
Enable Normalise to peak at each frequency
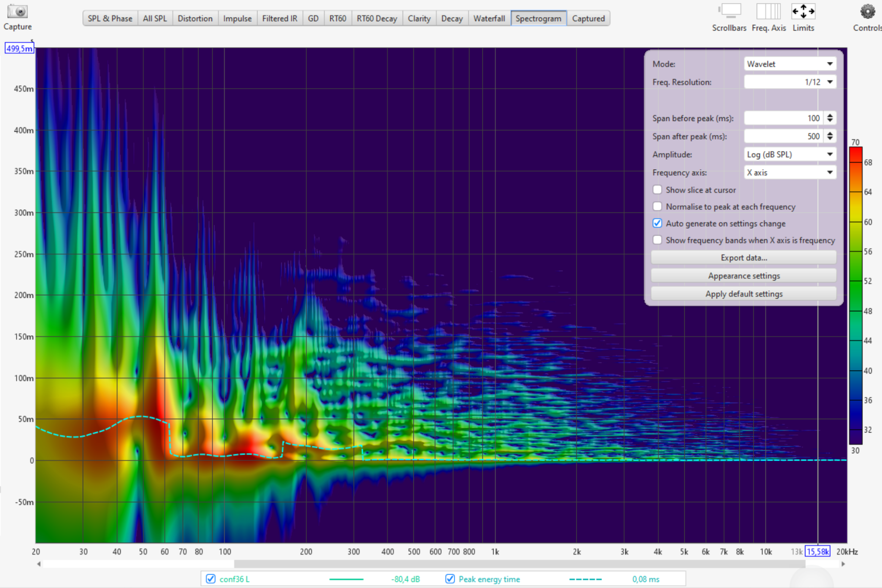click(658, 207)
